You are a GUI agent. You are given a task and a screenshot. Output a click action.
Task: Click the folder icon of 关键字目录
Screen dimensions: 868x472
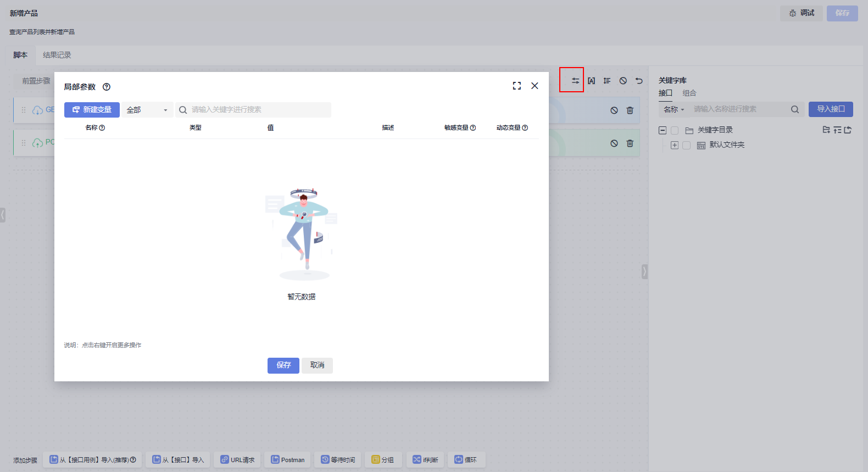pyautogui.click(x=689, y=131)
